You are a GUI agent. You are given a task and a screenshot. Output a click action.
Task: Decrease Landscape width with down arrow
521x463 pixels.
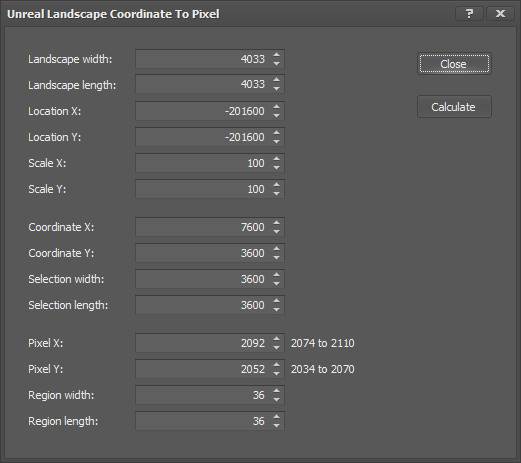tap(276, 63)
